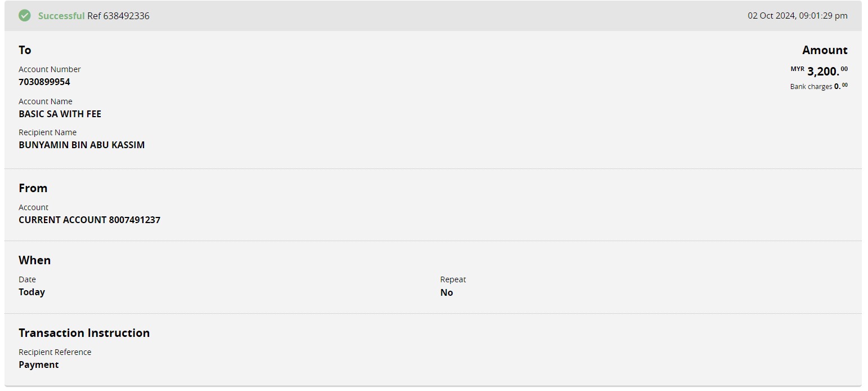Select the account number 7030899954
This screenshot has height=391, width=868.
(44, 82)
